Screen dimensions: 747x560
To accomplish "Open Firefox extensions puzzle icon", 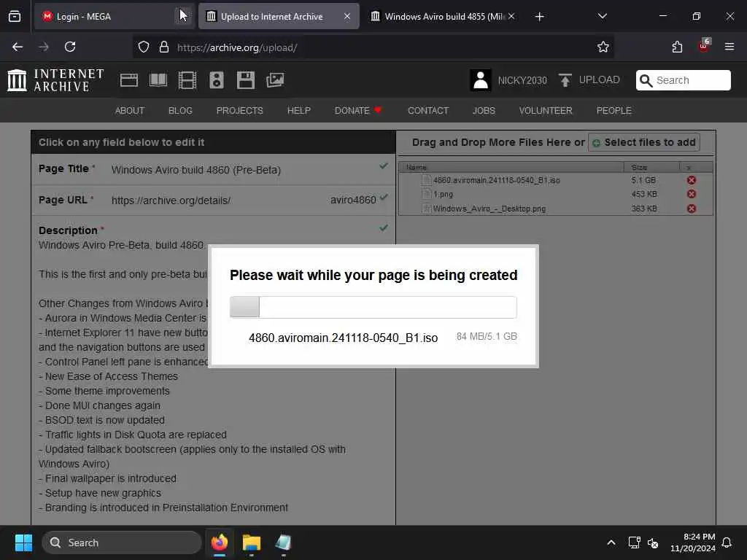I will [x=677, y=47].
